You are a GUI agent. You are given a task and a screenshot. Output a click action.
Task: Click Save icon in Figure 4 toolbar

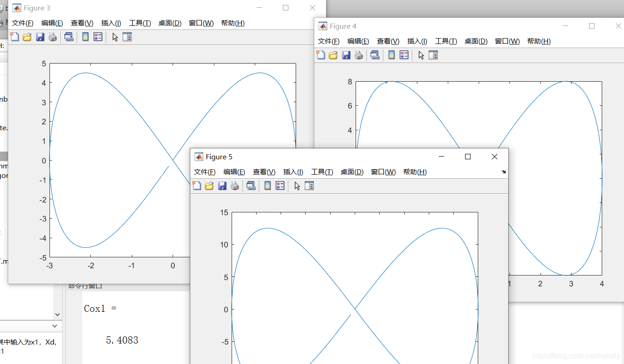346,55
